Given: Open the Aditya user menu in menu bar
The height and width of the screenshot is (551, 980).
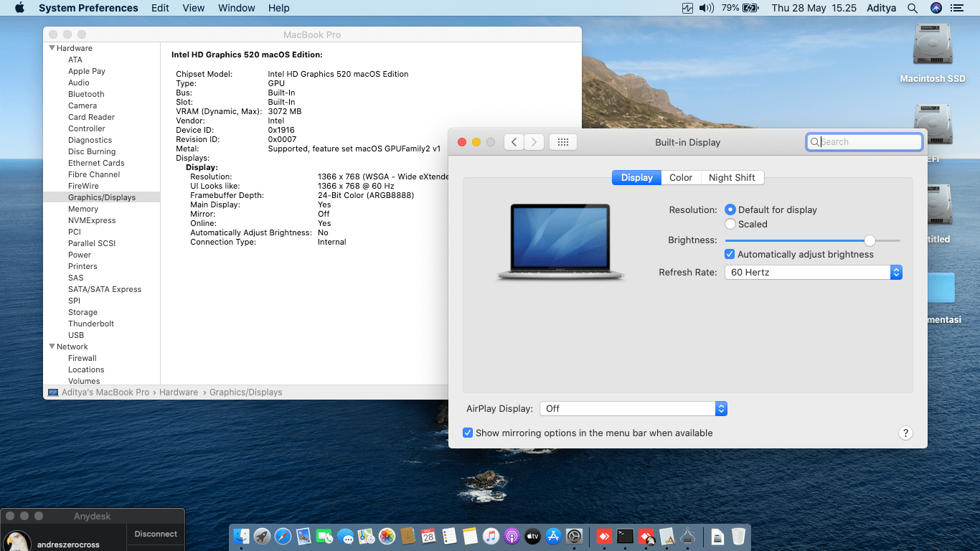Looking at the screenshot, I should click(x=881, y=8).
